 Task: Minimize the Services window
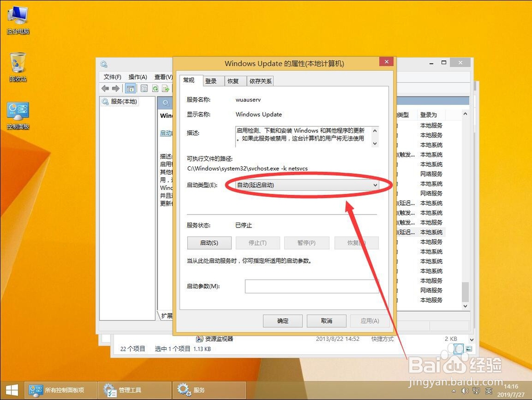pyautogui.click(x=431, y=63)
